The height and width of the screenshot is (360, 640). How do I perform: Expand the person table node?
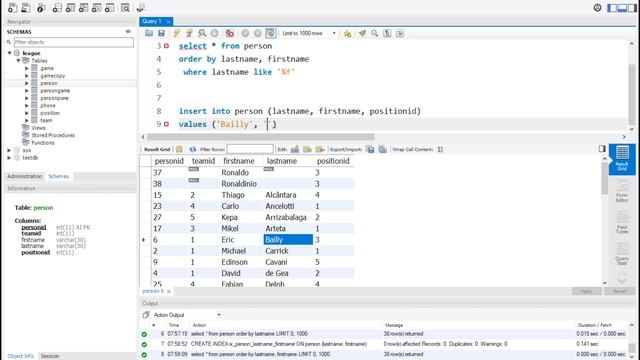(27, 83)
